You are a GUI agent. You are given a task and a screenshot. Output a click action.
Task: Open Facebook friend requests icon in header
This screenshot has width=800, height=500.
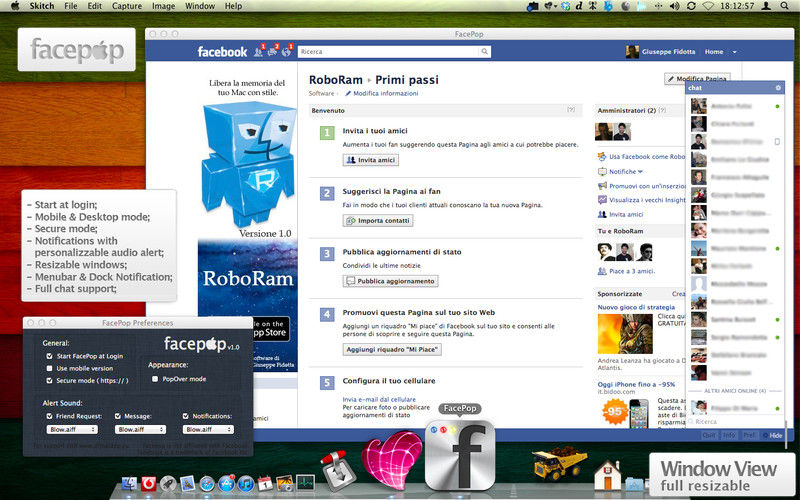259,52
